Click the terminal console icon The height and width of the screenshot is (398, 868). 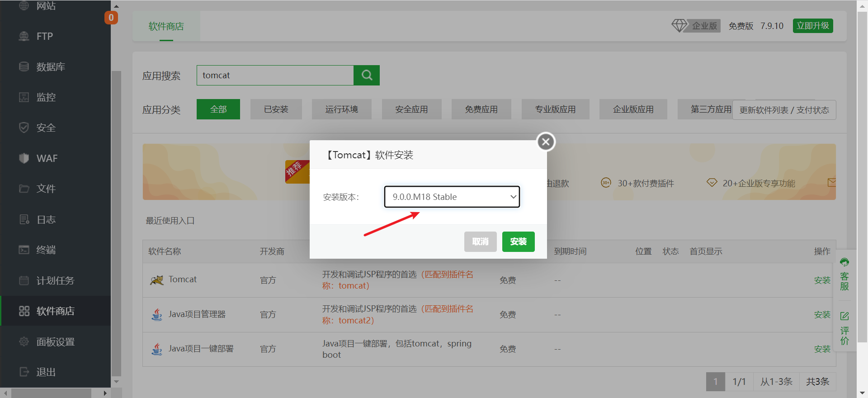tap(24, 250)
